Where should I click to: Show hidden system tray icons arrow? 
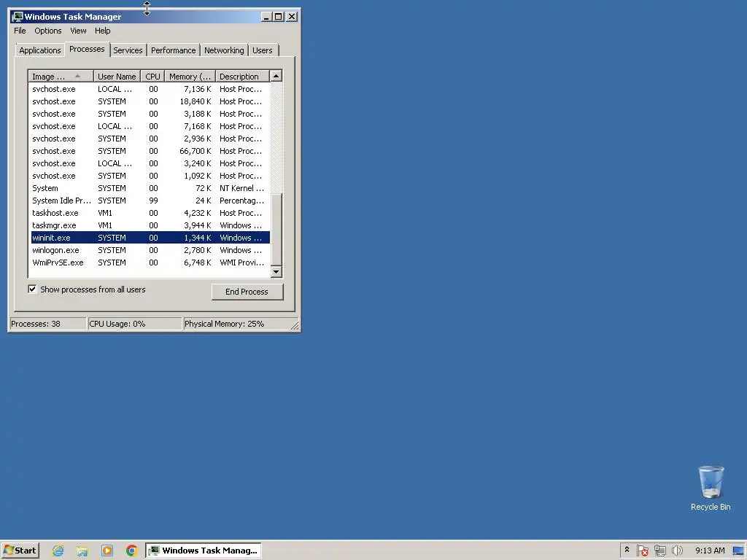tap(627, 550)
